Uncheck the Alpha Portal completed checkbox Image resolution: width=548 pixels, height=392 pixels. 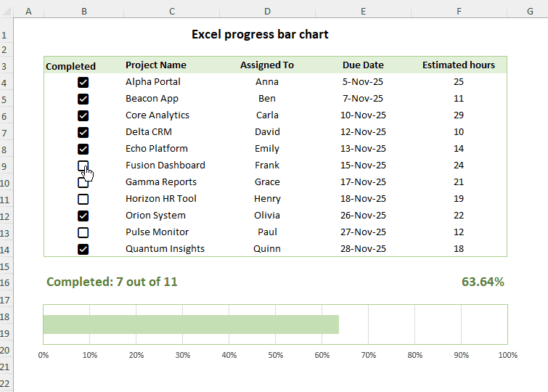pos(83,82)
